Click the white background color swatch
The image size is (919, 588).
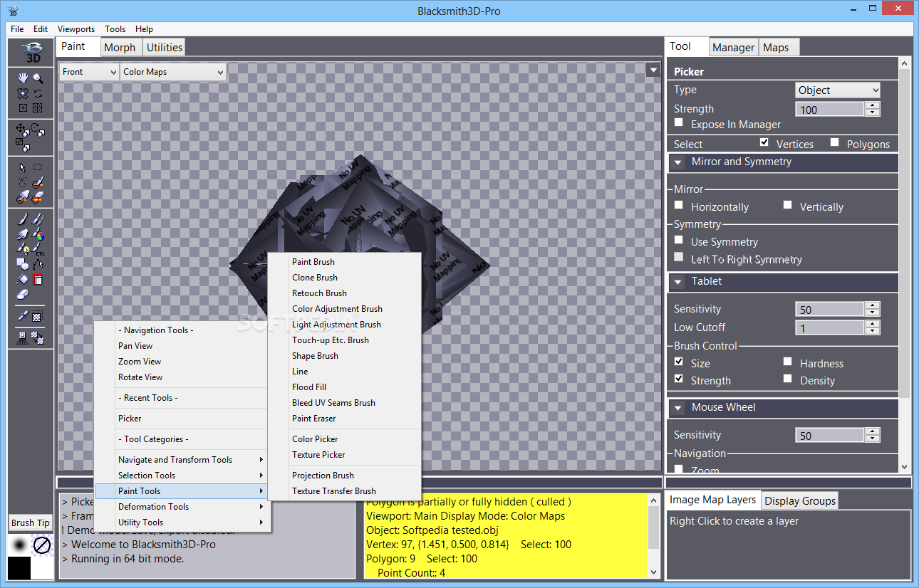[x=42, y=568]
